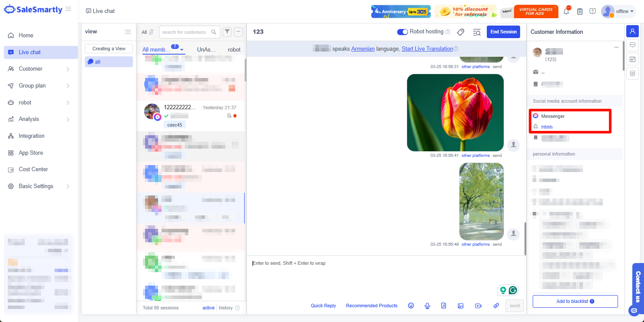Open the Virtual Cards for Ads banner
The height and width of the screenshot is (322, 644).
click(529, 12)
